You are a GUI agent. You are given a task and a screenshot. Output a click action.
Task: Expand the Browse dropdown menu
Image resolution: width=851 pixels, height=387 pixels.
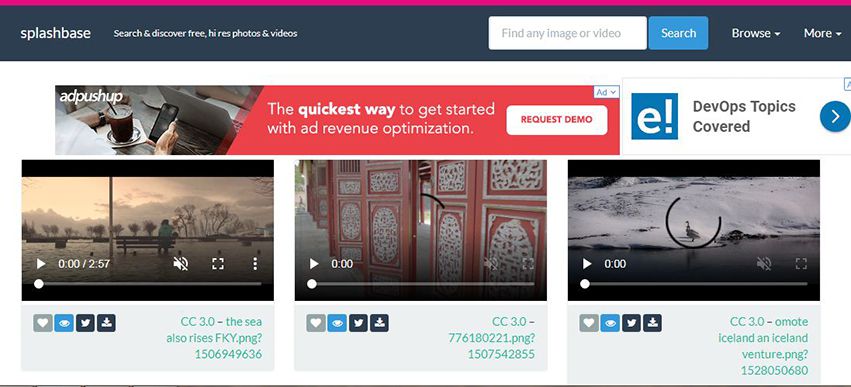pyautogui.click(x=756, y=33)
